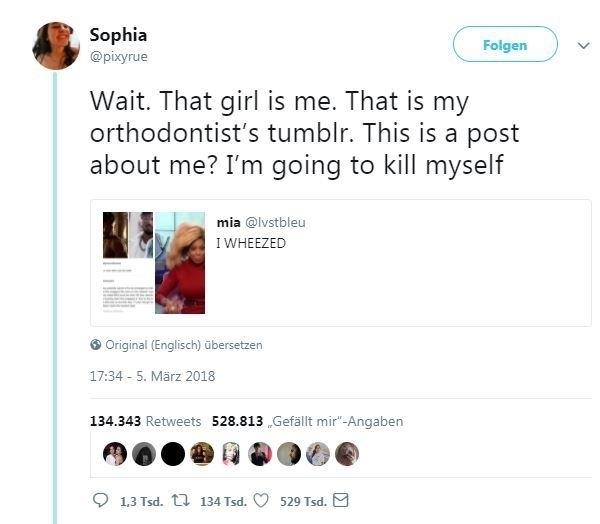Retweet using the retweet arrows icon
Screen dimensions: 600x524
180,500
